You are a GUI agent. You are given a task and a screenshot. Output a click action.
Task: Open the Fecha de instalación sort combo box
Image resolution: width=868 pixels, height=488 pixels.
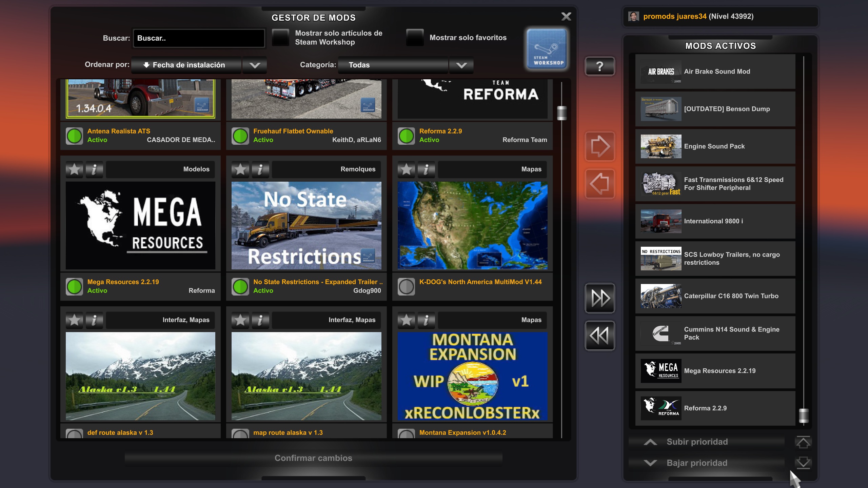(x=186, y=65)
